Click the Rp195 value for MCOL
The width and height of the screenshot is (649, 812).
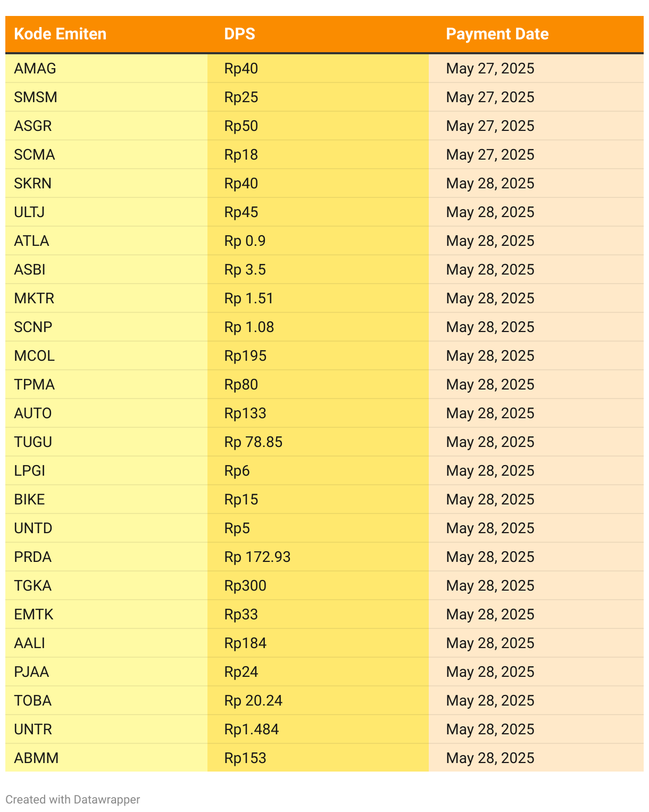click(x=245, y=356)
